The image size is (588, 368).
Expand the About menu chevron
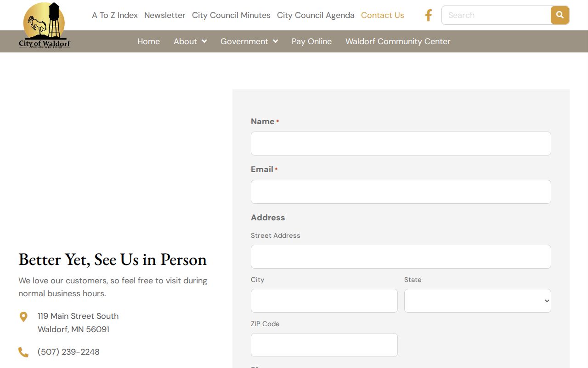(x=204, y=41)
